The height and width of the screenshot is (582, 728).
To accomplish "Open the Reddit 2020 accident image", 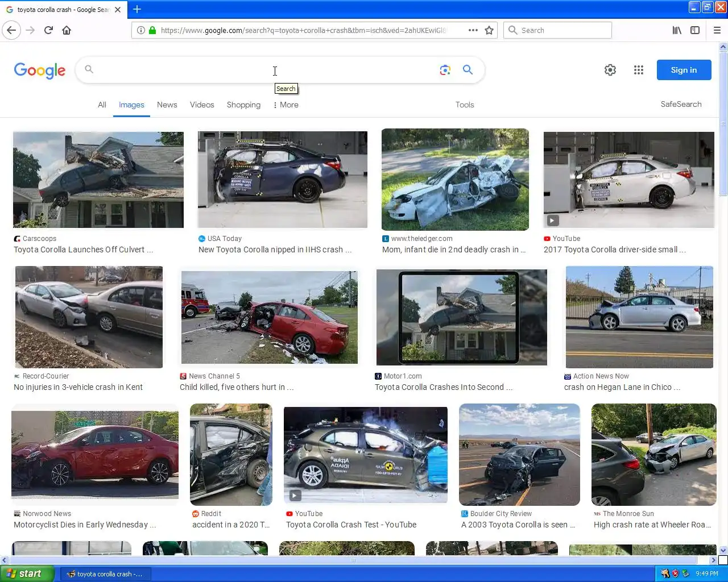I will point(231,455).
